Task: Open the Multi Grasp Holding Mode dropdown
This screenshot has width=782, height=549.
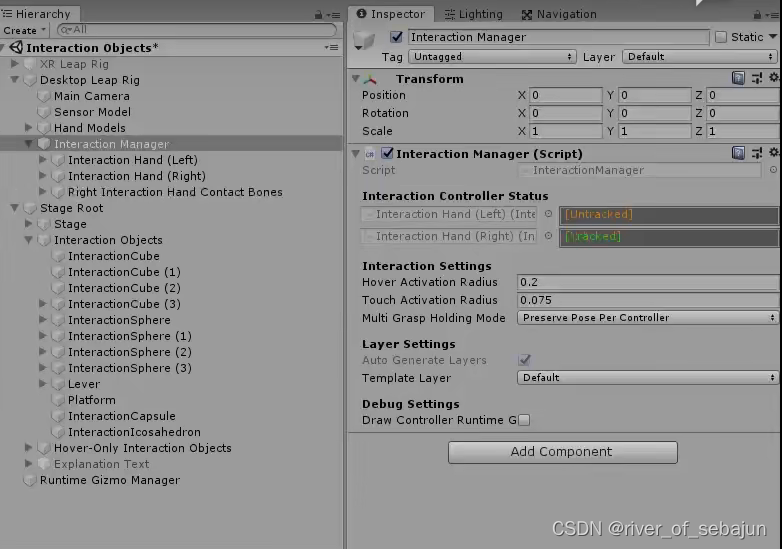Action: coord(648,318)
